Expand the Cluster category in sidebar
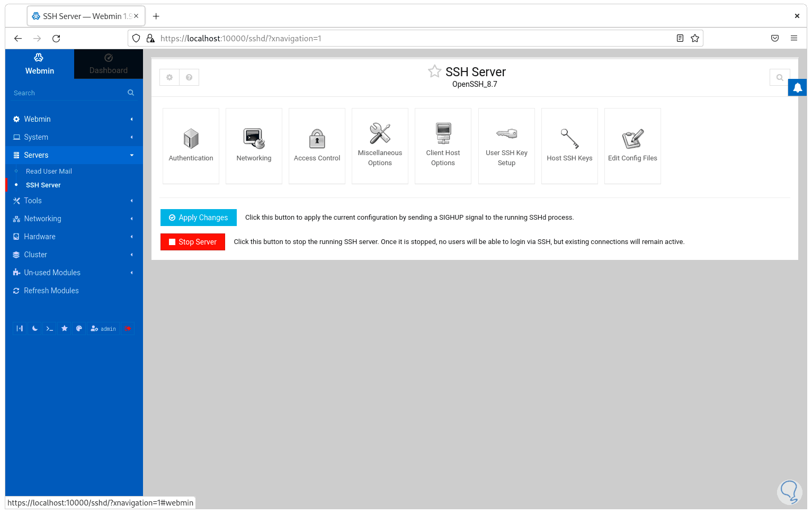This screenshot has width=812, height=514. pyautogui.click(x=74, y=255)
